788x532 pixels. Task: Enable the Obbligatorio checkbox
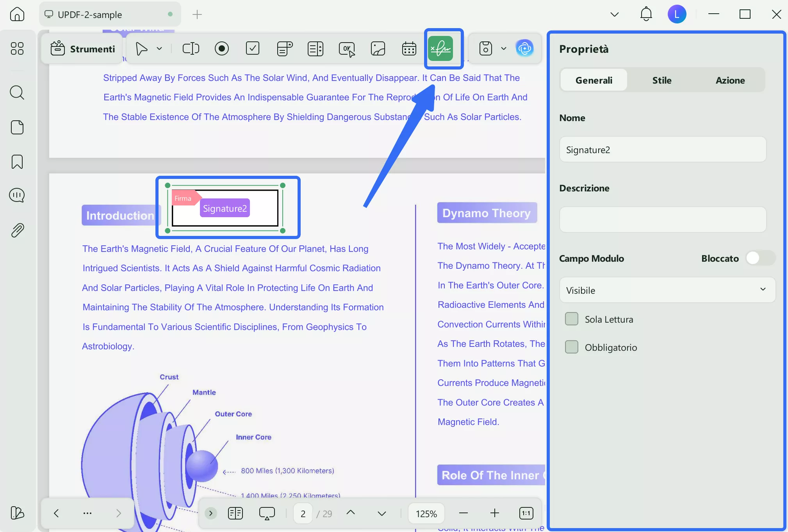click(572, 347)
